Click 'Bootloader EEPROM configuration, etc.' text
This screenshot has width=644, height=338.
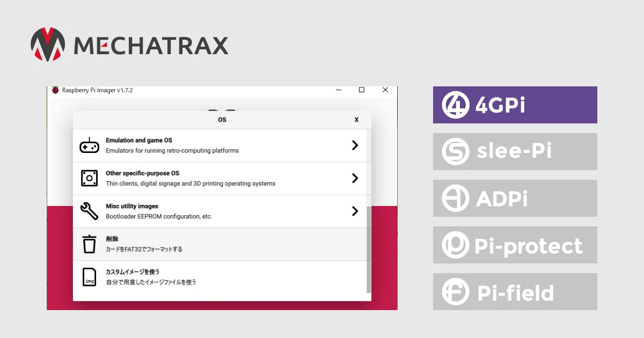pyautogui.click(x=159, y=217)
